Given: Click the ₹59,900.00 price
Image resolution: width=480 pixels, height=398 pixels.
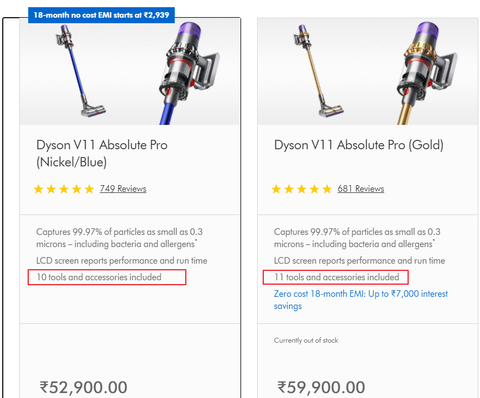Looking at the screenshot, I should click(321, 387).
